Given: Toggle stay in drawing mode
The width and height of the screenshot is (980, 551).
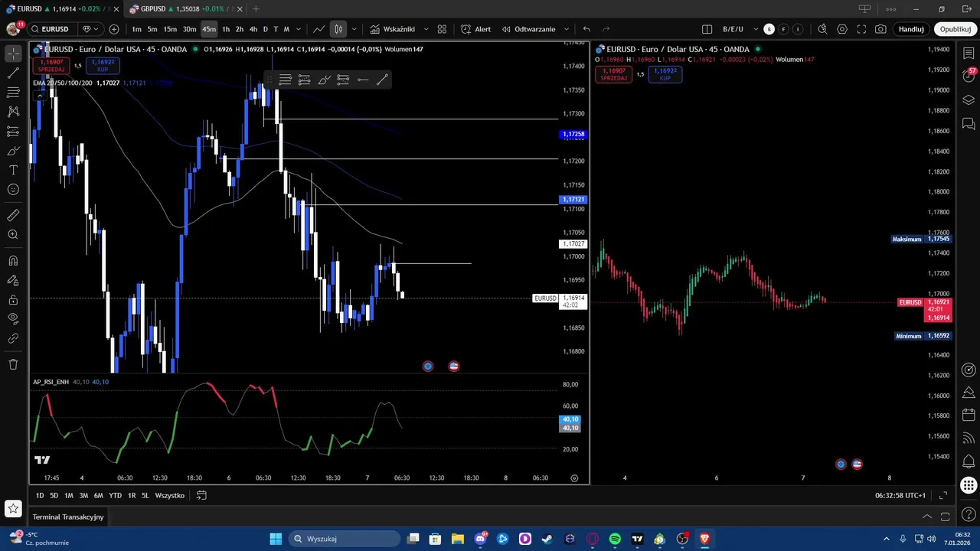Looking at the screenshot, I should 13,280.
